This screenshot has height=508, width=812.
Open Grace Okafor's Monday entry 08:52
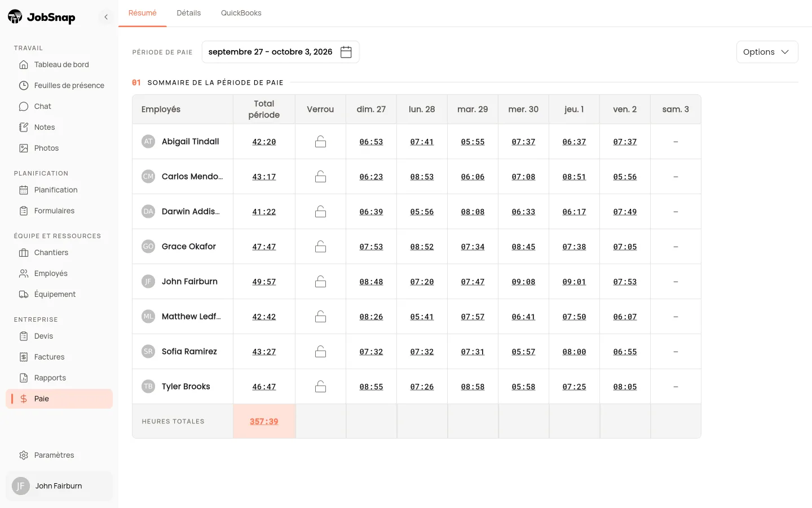coord(422,247)
